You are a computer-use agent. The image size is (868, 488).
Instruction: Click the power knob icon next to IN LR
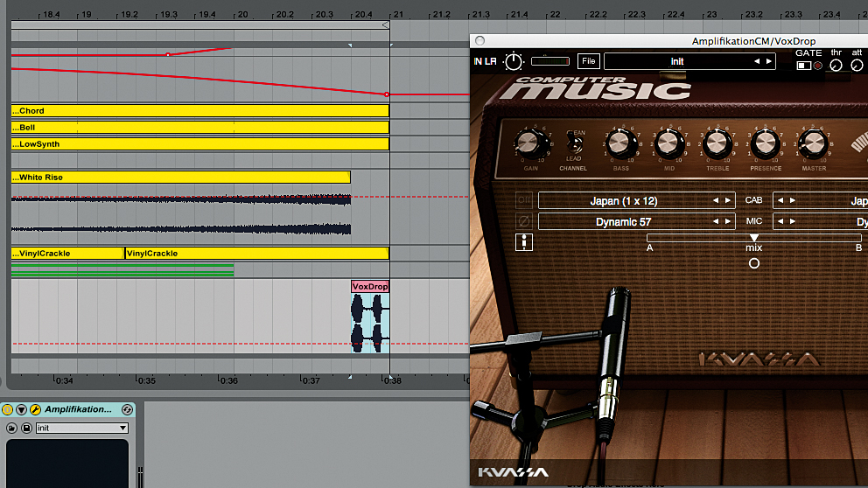coord(513,61)
